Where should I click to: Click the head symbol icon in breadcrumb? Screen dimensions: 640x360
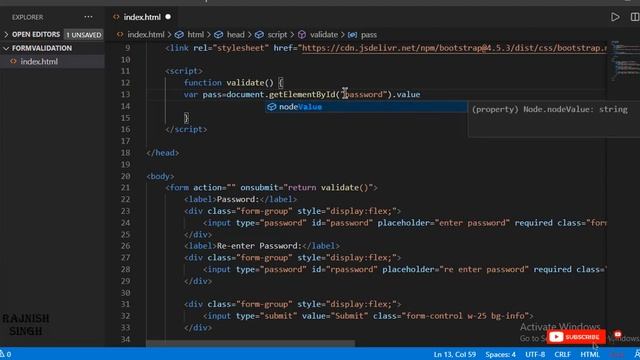(219, 35)
